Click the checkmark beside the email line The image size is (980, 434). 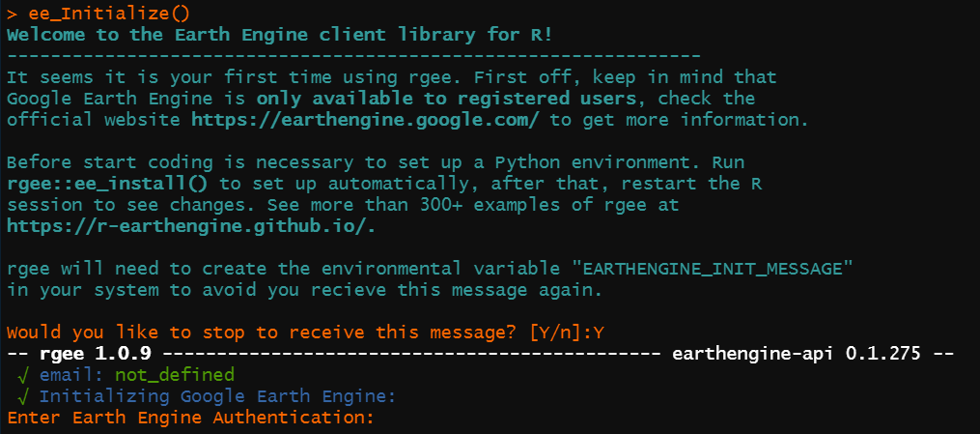coord(23,374)
